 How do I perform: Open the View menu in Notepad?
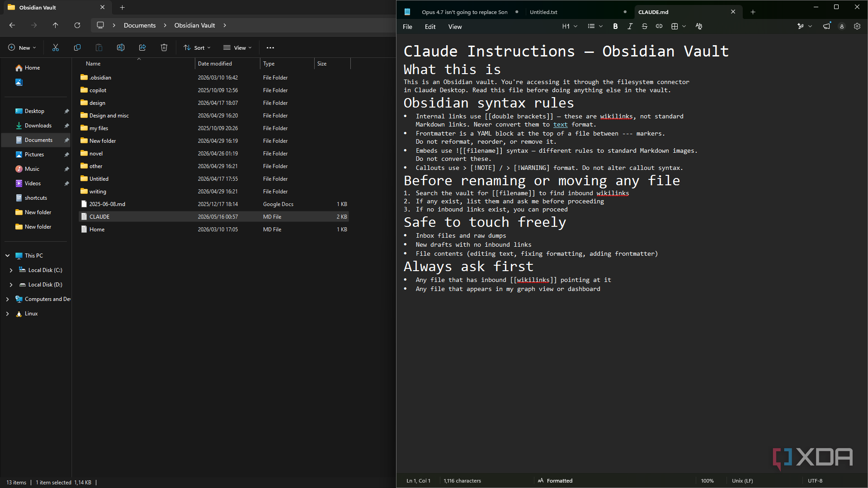tap(455, 27)
